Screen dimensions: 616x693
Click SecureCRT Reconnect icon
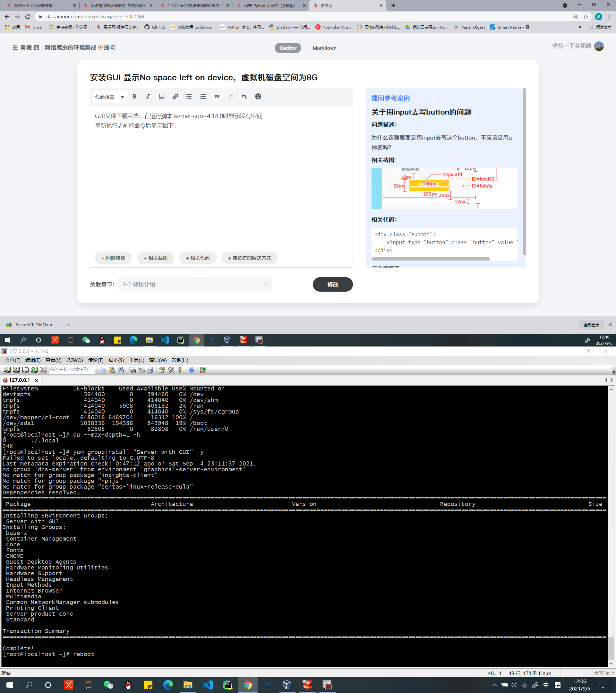click(34, 370)
